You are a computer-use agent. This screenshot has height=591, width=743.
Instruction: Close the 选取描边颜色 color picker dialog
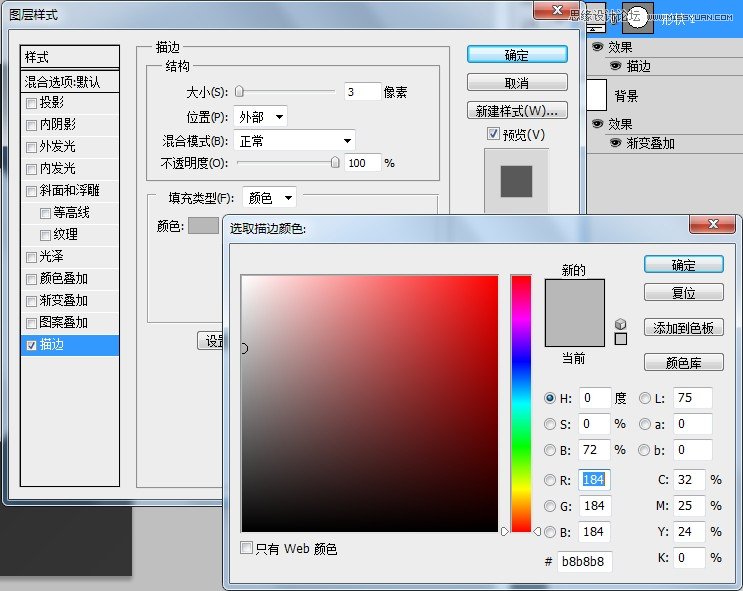(713, 224)
